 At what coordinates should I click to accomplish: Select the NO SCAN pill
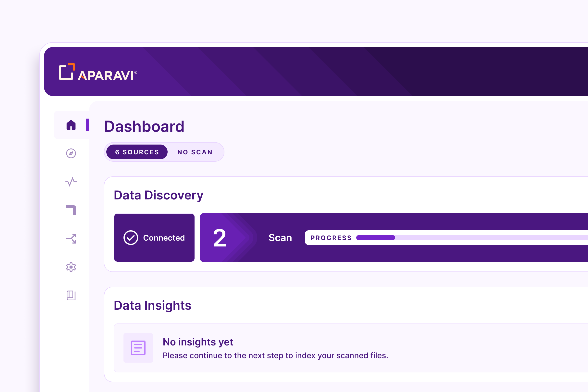coord(195,152)
